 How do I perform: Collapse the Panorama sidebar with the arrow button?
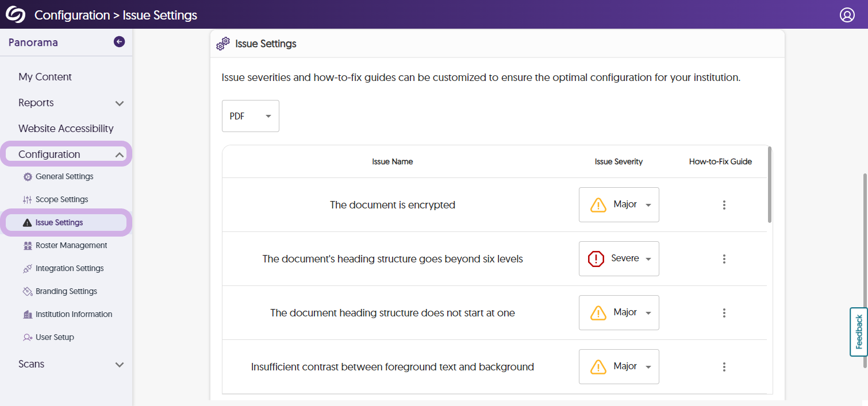click(x=119, y=41)
